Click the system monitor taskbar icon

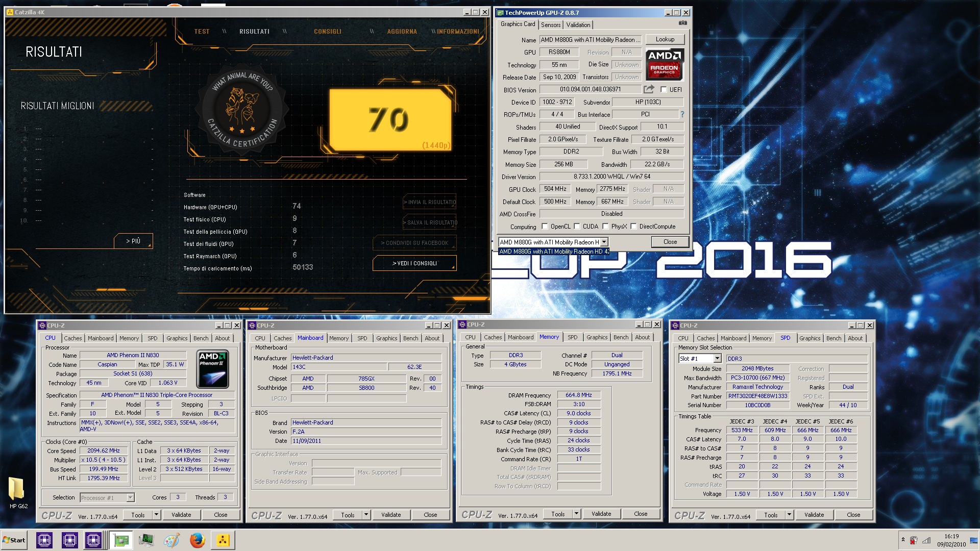point(146,540)
